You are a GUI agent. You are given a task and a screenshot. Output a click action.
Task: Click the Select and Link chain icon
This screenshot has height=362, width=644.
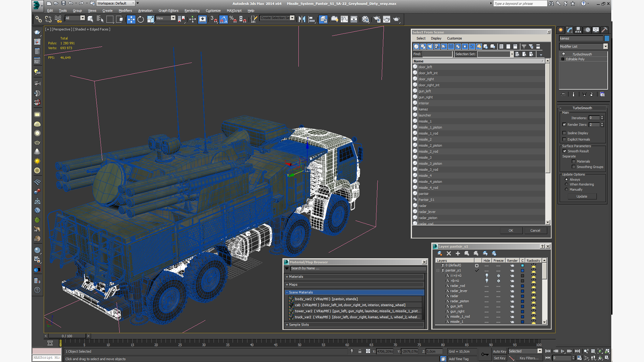click(x=39, y=19)
